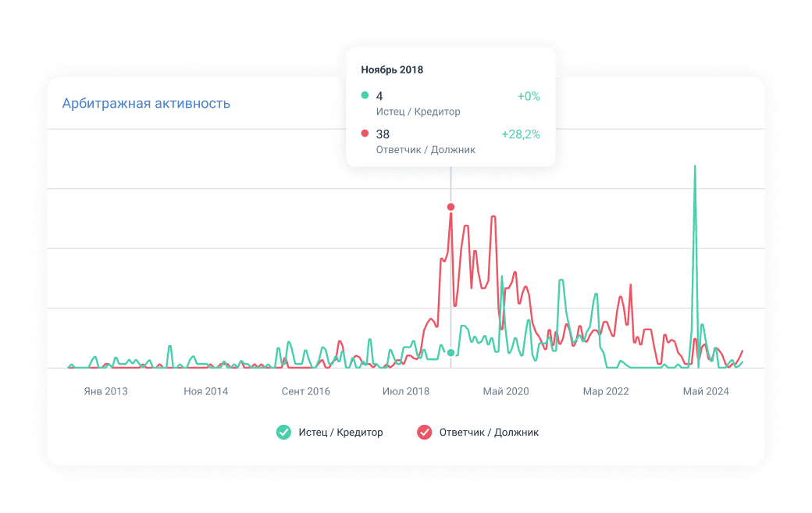Click the value 38 in the tooltip
Viewport: 812px width, 513px height.
[383, 134]
